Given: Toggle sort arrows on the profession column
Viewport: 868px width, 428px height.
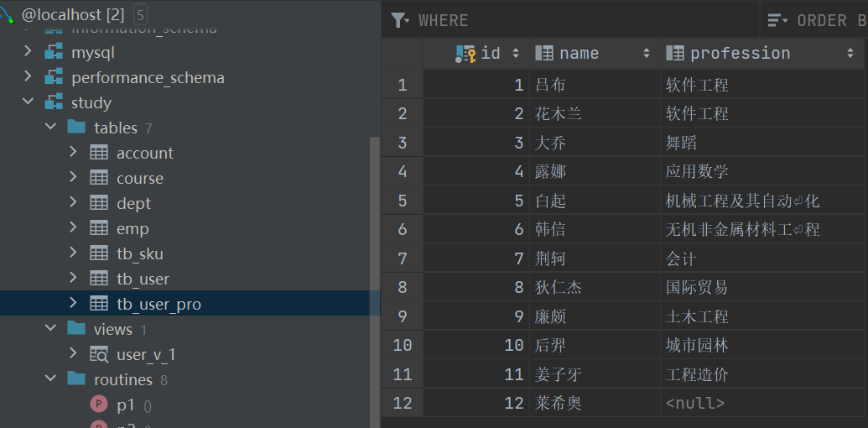Looking at the screenshot, I should tap(850, 53).
